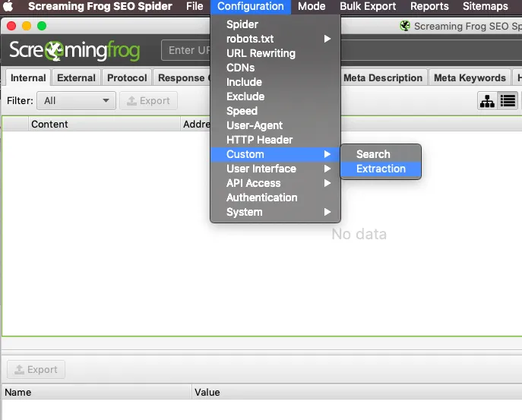The width and height of the screenshot is (522, 420).
Task: Close window with the red button
Action: tap(11, 26)
